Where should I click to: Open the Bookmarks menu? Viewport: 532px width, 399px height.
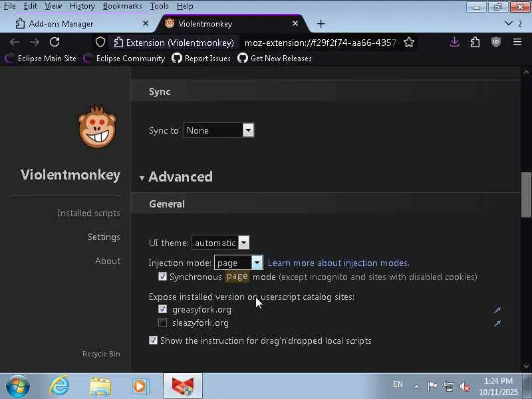click(x=122, y=6)
